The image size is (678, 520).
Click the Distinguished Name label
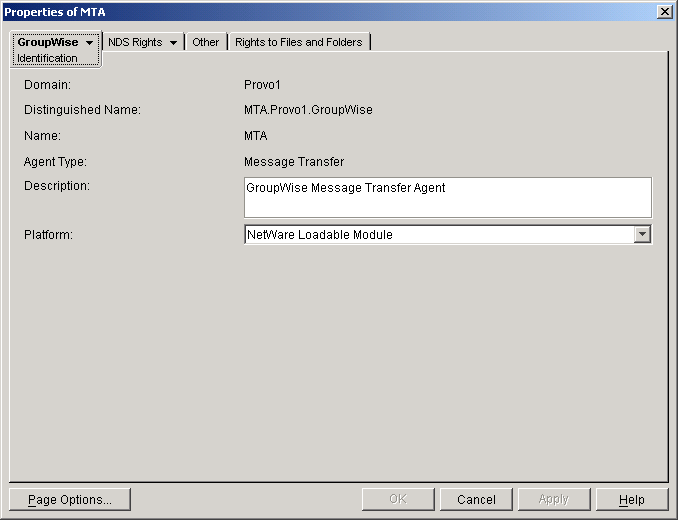82,110
